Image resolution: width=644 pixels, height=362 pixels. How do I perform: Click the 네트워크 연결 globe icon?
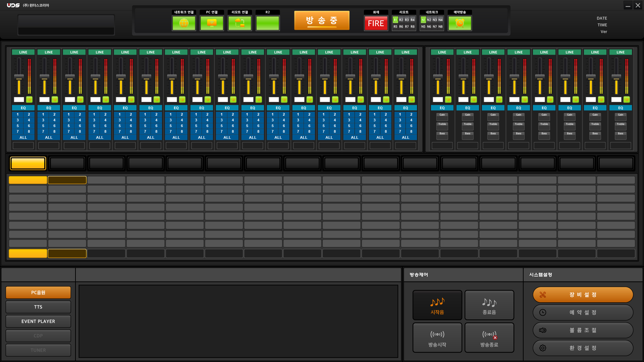(184, 23)
